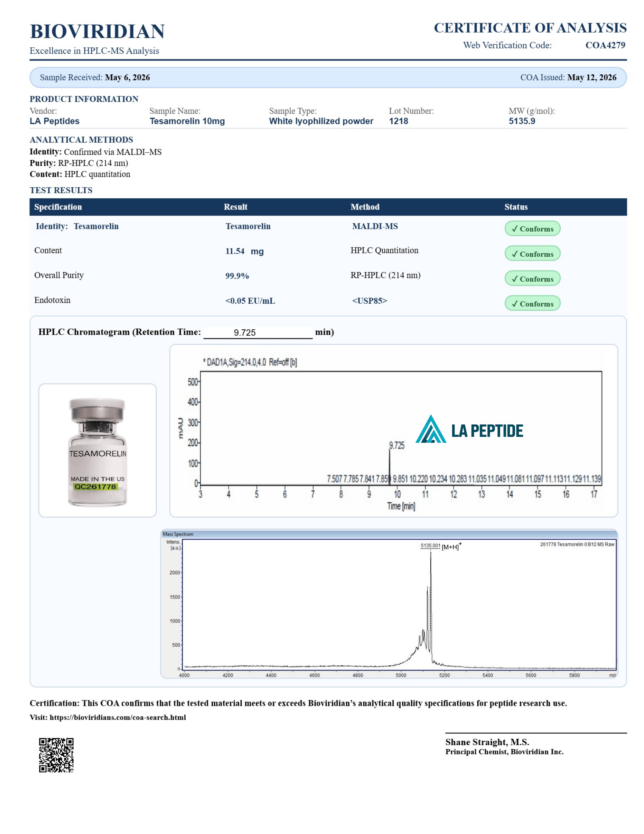
Task: Click the BIOVIRIDIAN company title
Action: tap(97, 31)
